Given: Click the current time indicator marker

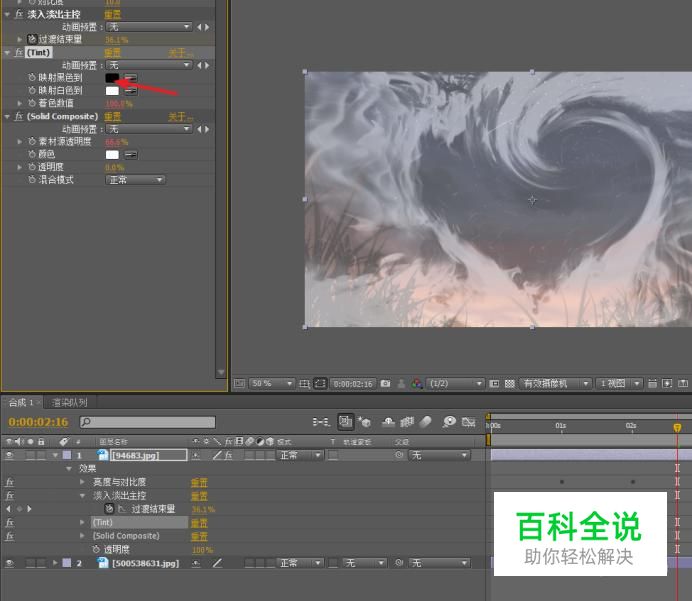Looking at the screenshot, I should coord(677,427).
